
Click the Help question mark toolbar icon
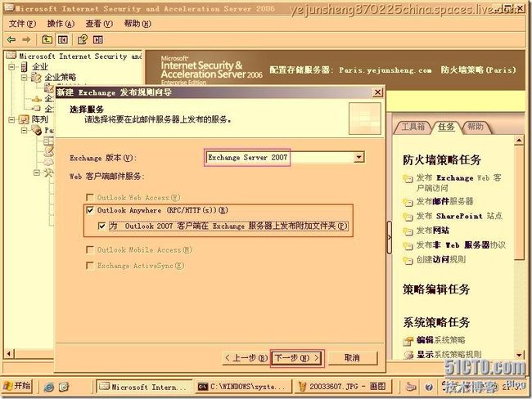pos(83,40)
